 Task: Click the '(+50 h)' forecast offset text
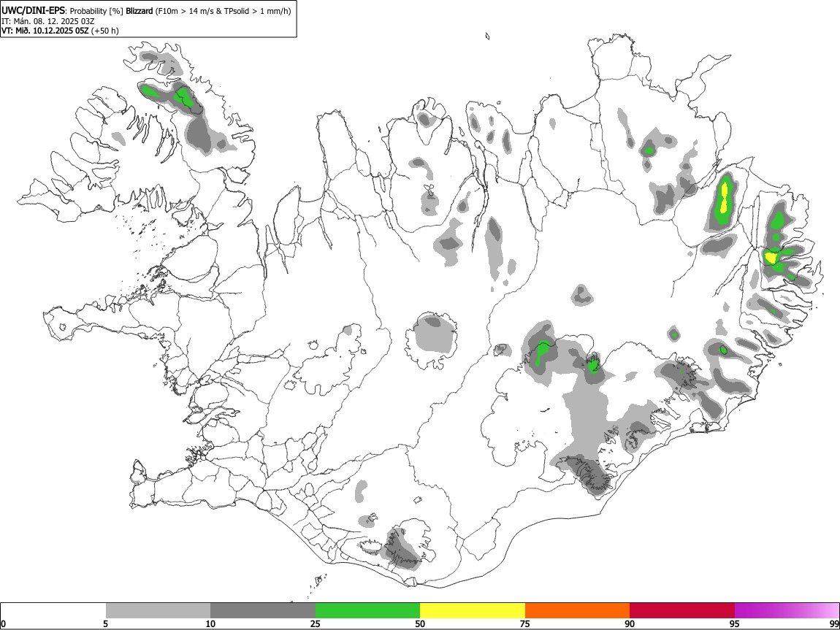(105, 31)
